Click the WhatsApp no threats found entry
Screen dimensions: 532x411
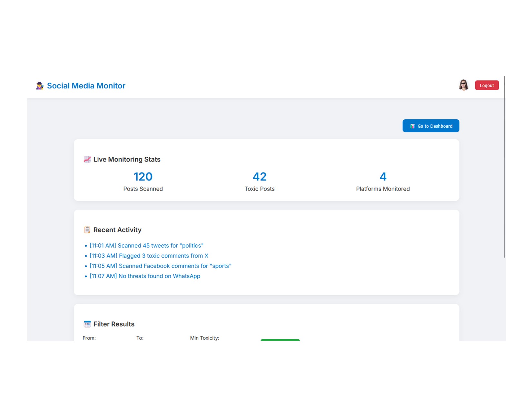tap(145, 276)
